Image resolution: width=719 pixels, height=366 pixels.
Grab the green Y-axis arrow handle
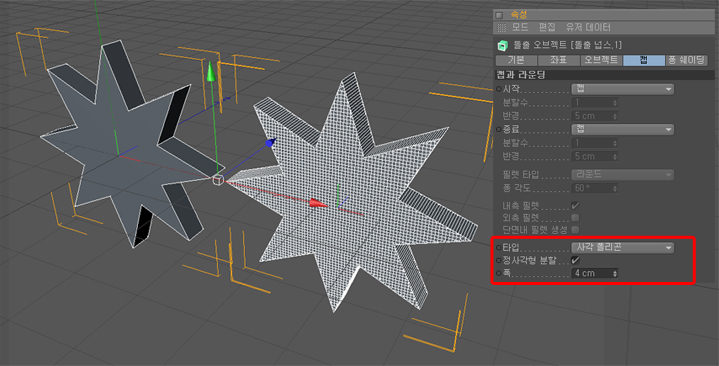coord(211,72)
